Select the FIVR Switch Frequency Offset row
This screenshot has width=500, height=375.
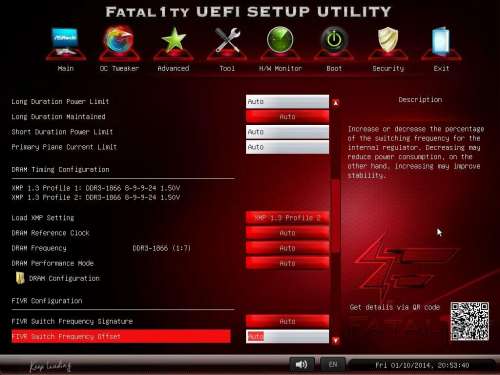point(121,336)
